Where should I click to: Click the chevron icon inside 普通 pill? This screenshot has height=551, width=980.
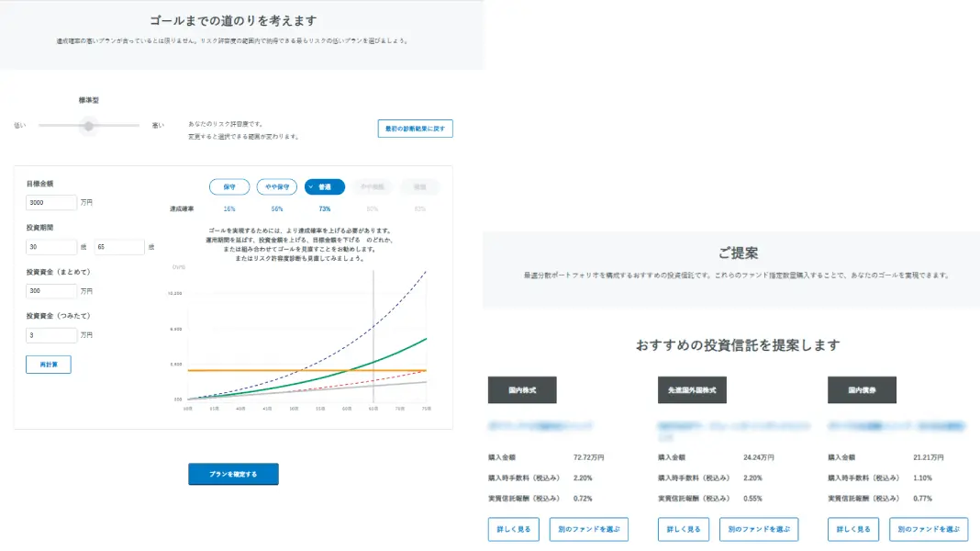311,187
